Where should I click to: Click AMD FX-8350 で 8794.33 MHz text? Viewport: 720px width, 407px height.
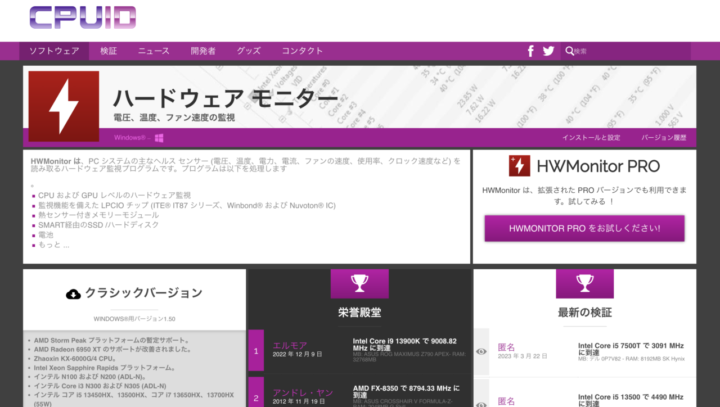(x=406, y=391)
